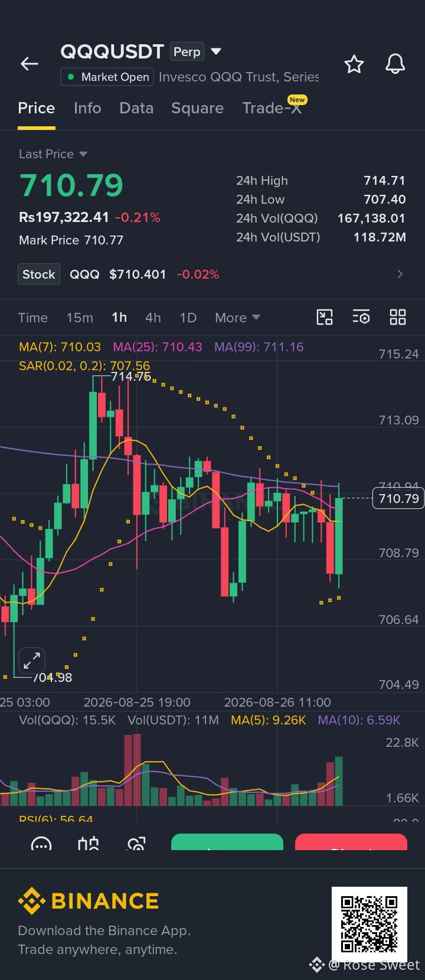The image size is (425, 980).
Task: Tap the large 710.79 last price
Action: pyautogui.click(x=71, y=185)
